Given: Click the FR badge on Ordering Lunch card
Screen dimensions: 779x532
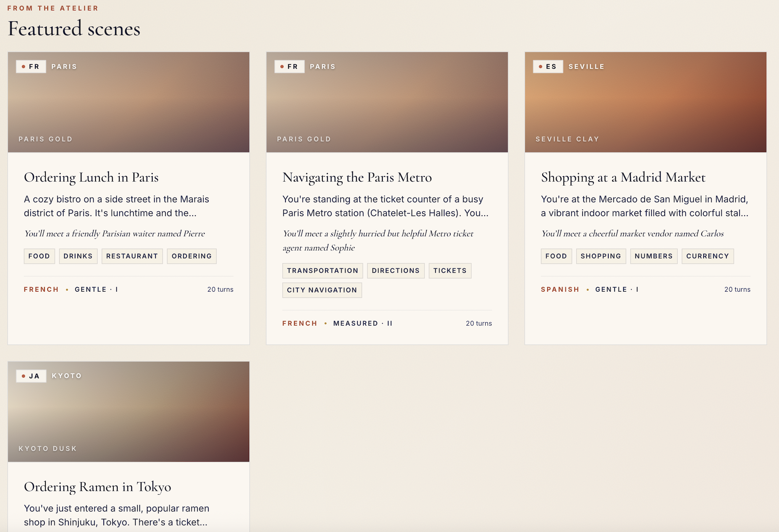Looking at the screenshot, I should [x=31, y=67].
